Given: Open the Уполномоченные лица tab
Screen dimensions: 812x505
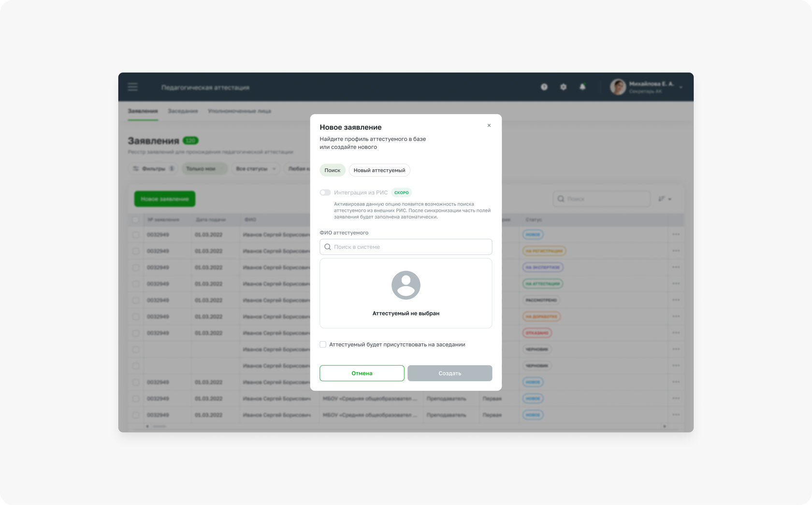Looking at the screenshot, I should pyautogui.click(x=239, y=111).
